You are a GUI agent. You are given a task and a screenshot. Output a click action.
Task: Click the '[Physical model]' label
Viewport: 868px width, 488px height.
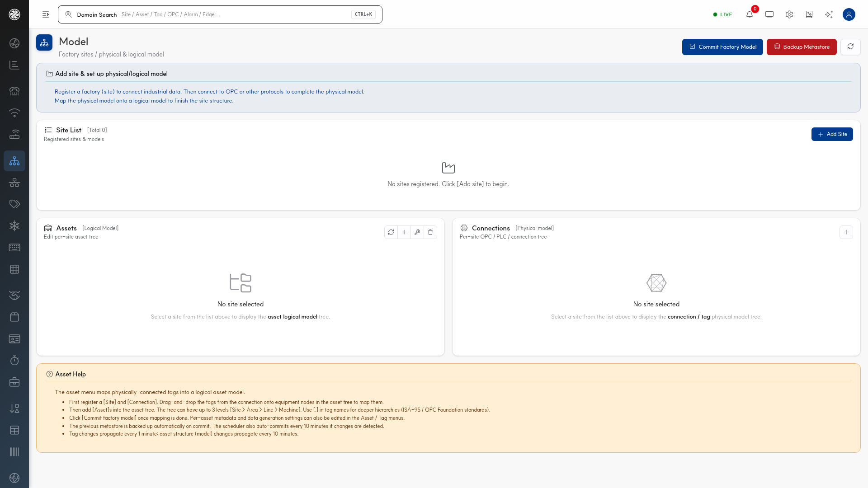point(534,228)
